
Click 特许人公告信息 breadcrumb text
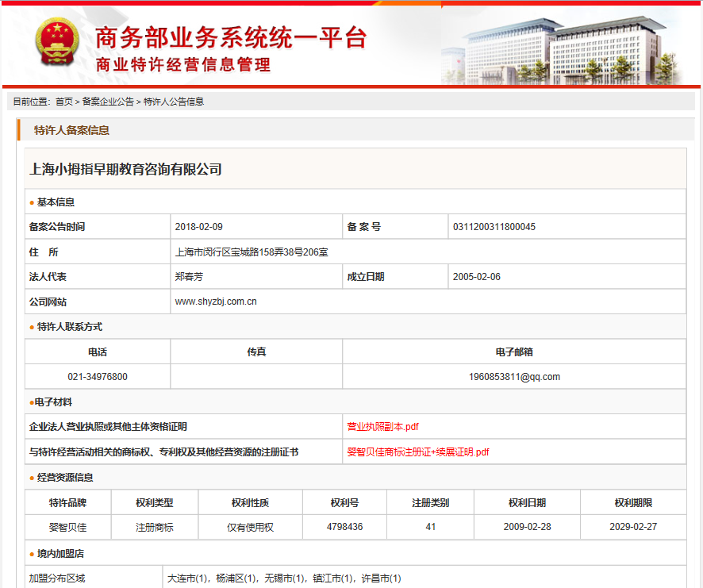[x=174, y=102]
